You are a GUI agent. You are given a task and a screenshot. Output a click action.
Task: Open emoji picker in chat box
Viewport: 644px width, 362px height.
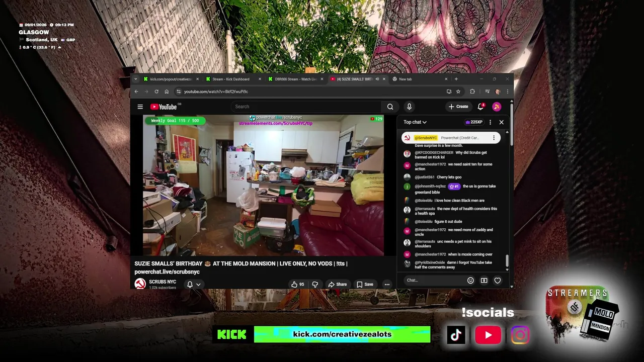pyautogui.click(x=470, y=281)
